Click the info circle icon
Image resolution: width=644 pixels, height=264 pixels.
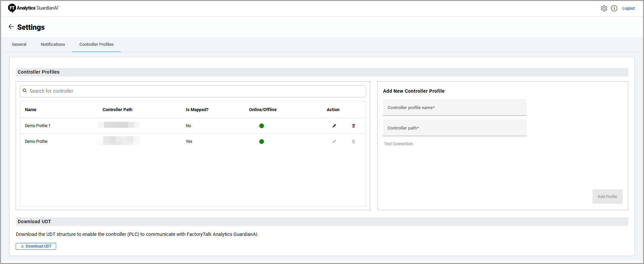614,8
